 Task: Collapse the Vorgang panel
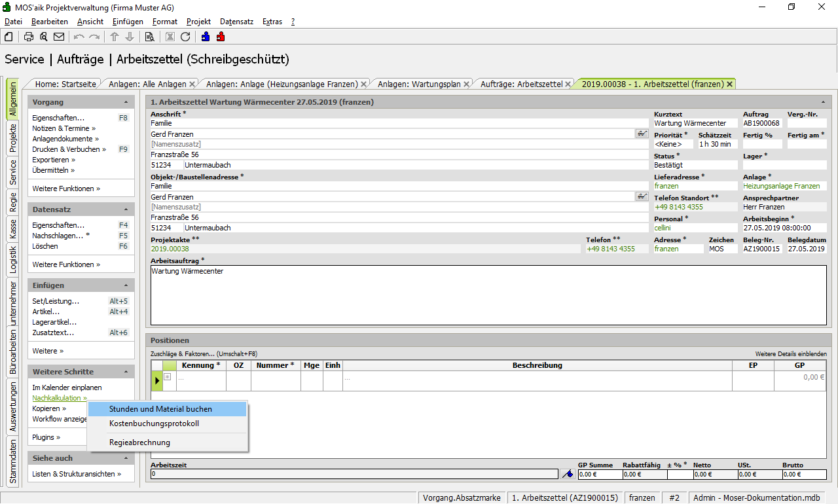[126, 103]
